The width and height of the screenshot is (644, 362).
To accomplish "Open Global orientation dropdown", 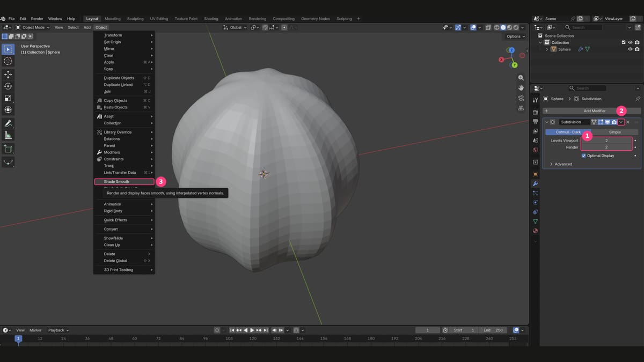I will point(236,27).
